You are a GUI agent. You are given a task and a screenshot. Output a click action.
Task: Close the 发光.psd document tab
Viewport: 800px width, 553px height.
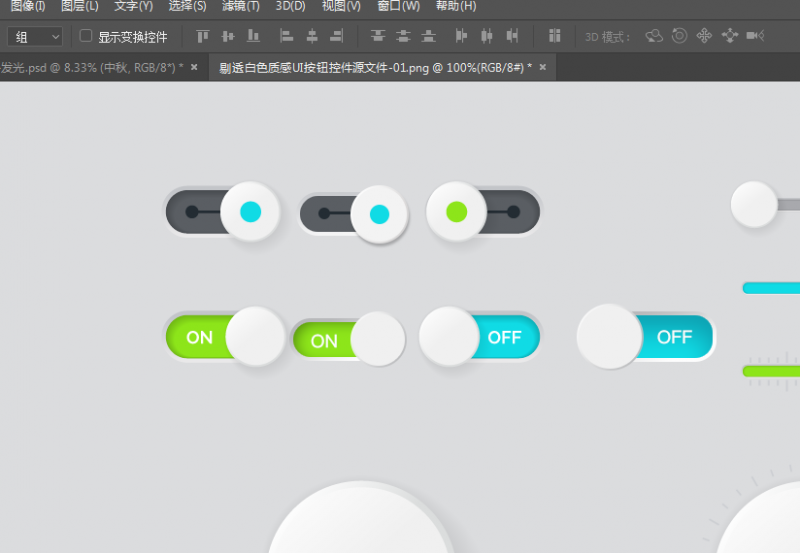[x=194, y=68]
